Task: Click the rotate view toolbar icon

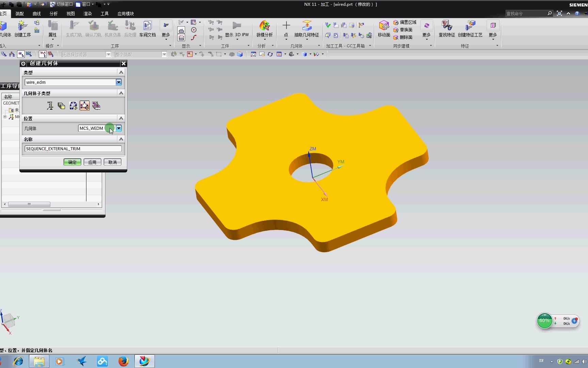Action: point(270,54)
